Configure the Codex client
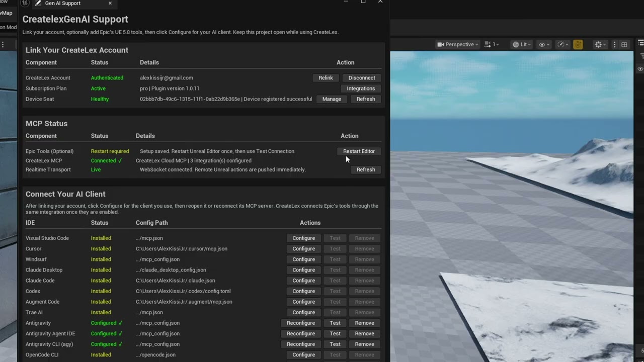The width and height of the screenshot is (644, 362). coord(304,291)
